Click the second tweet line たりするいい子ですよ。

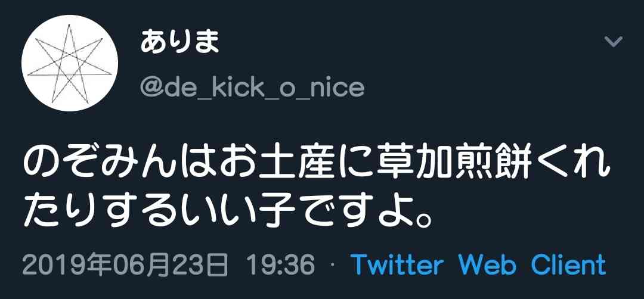228,213
